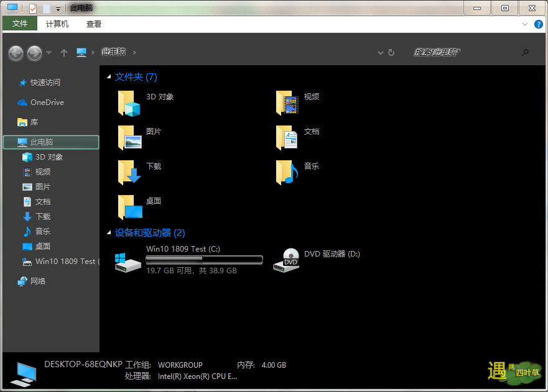
Task: Select 此电脑 in navigation pane
Action: tap(51, 142)
